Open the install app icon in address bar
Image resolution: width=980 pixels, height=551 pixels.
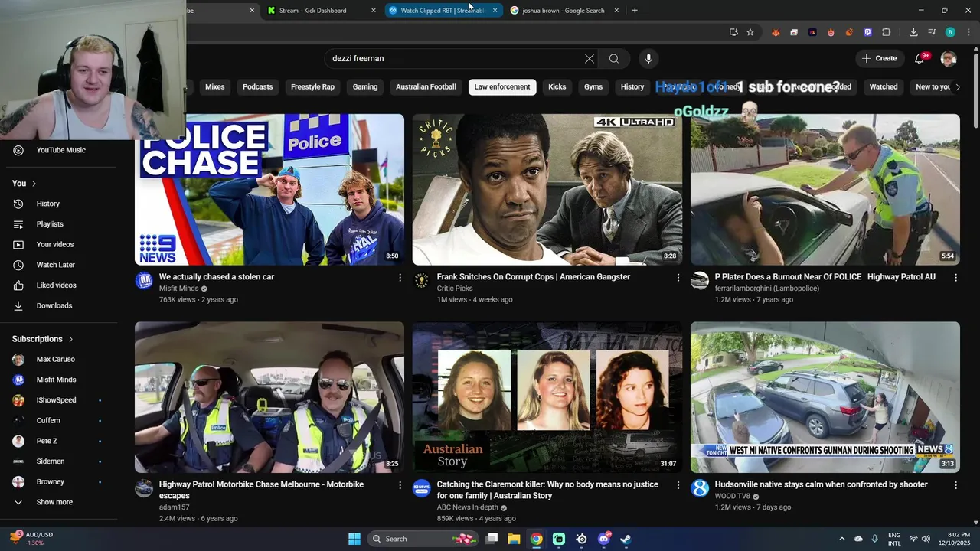[x=733, y=32]
